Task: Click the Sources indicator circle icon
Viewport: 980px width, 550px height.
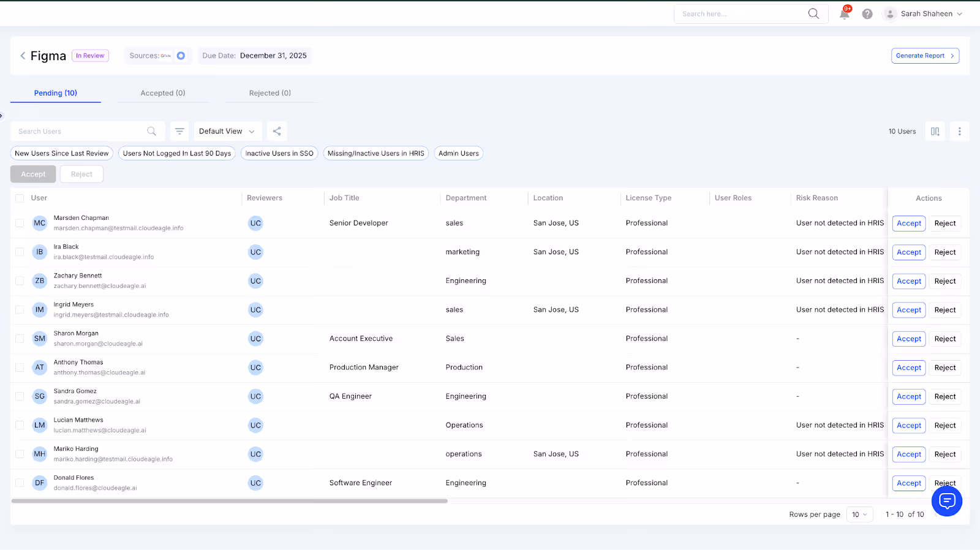Action: click(x=181, y=56)
